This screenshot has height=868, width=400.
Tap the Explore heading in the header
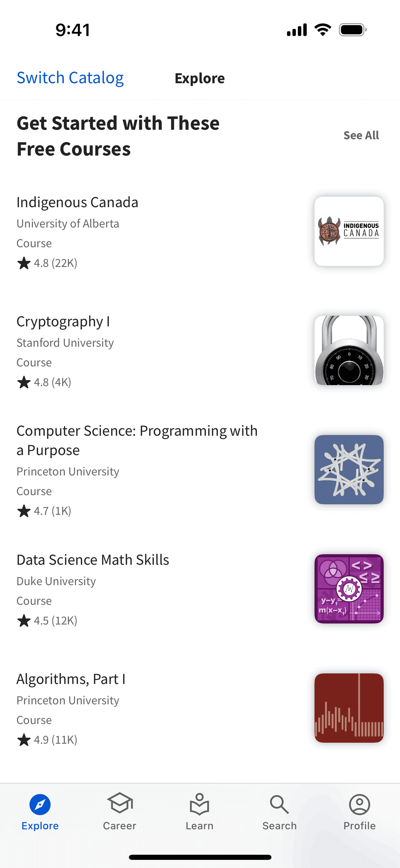click(199, 78)
